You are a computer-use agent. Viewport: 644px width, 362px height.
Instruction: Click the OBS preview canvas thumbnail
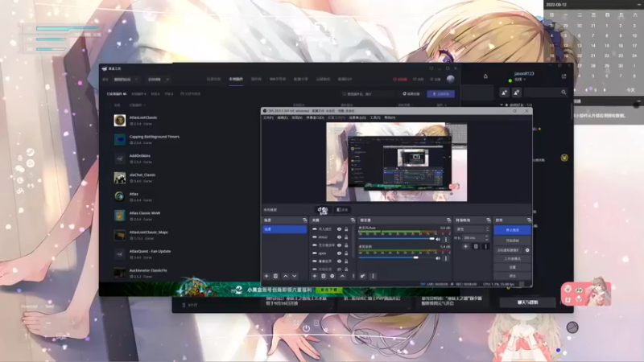(396, 162)
